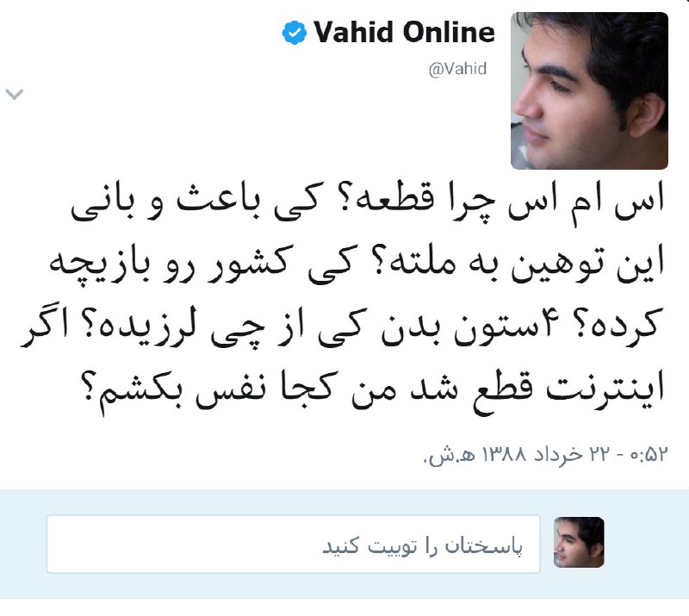
Task: Click the tweet timestamp ۰:۵۲ - ۲۲ خرداد ۱۳۸۸
Action: (545, 454)
